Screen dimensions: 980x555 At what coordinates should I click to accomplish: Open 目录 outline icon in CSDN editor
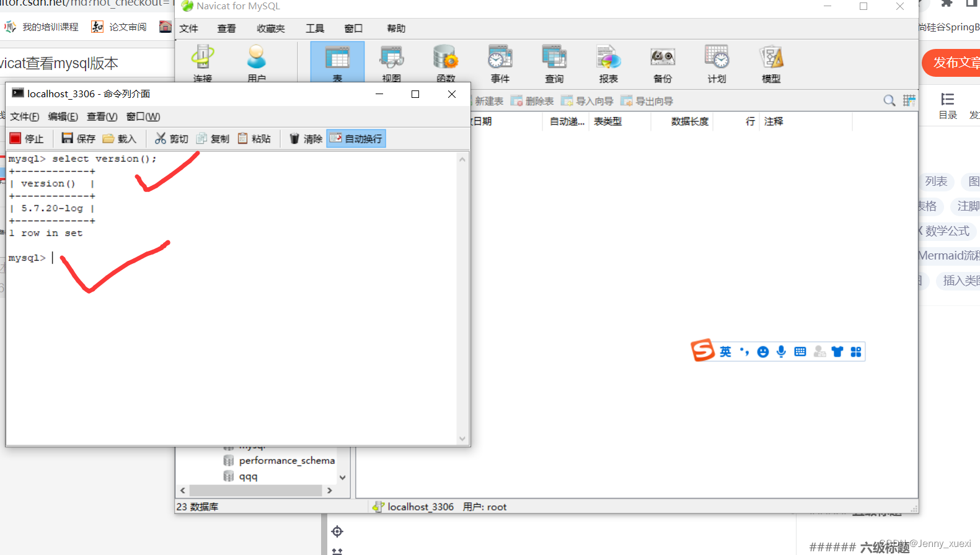click(948, 105)
